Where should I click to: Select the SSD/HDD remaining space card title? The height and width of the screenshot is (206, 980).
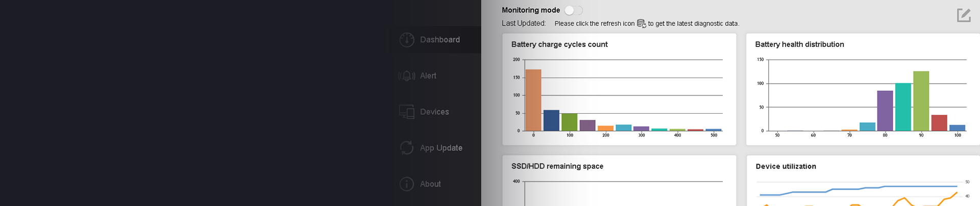[557, 166]
